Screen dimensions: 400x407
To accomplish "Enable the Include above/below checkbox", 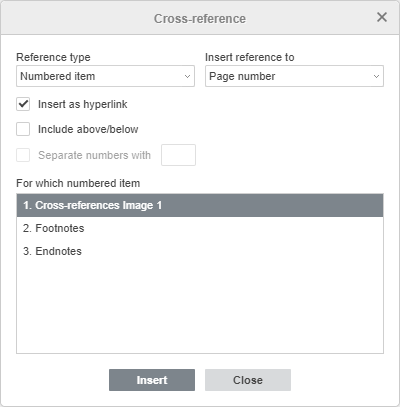I will coord(23,129).
